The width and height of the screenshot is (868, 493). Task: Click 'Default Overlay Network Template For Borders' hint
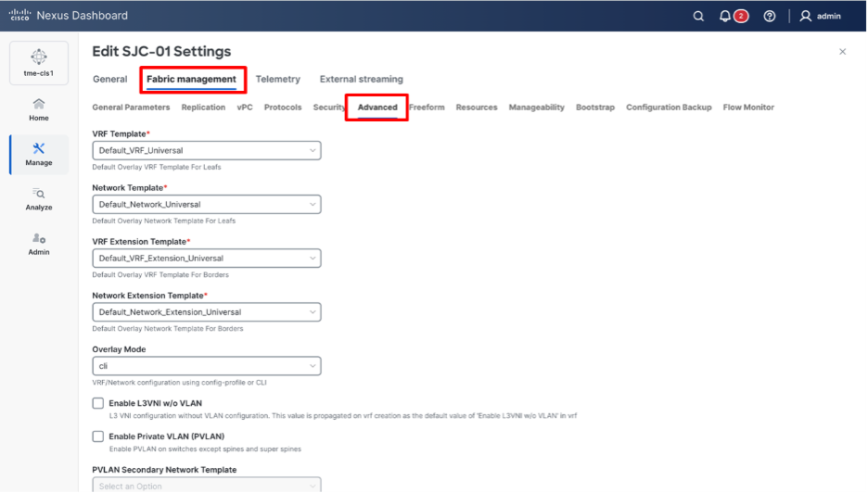(168, 329)
